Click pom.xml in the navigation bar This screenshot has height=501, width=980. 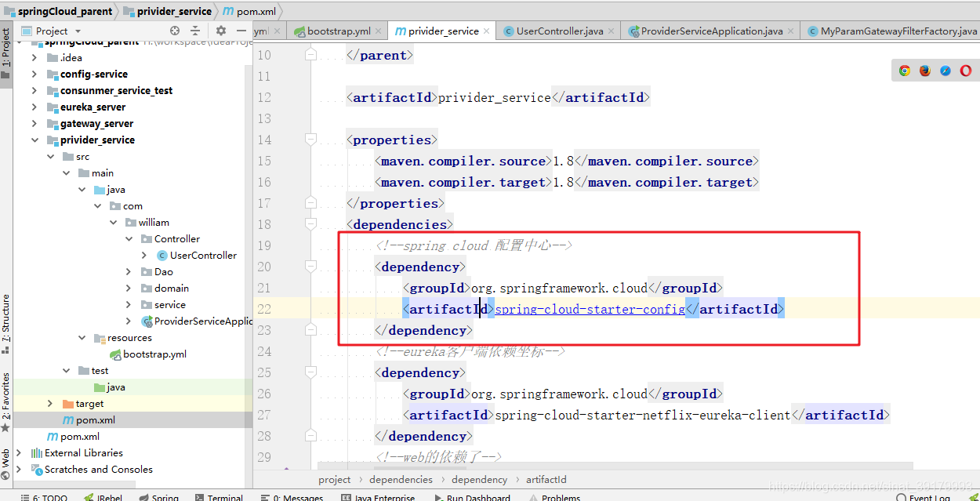click(x=249, y=11)
